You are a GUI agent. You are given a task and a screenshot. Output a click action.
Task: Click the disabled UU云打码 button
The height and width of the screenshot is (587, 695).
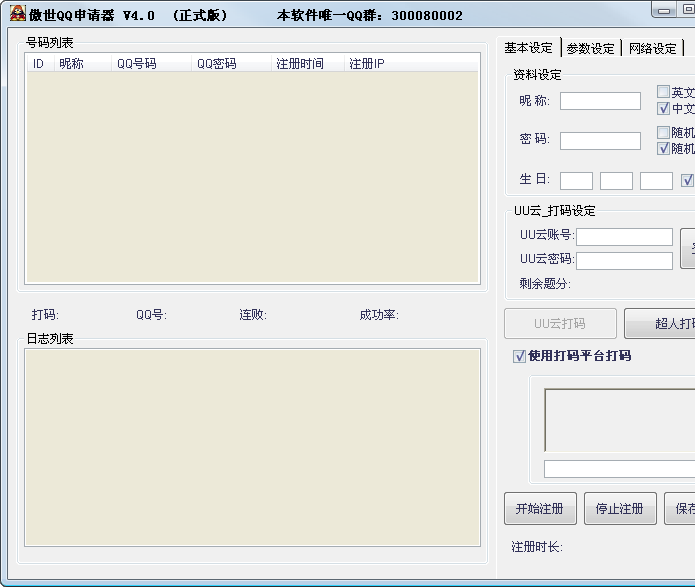tap(560, 324)
